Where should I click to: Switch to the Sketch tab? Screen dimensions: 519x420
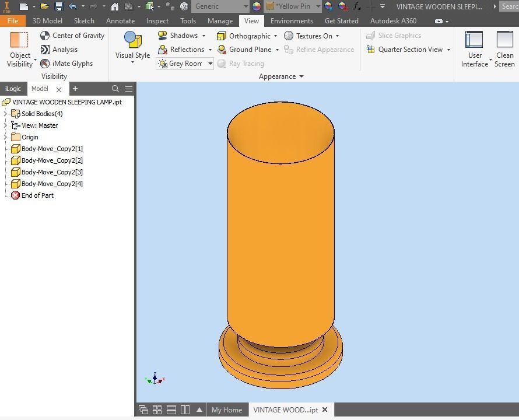click(84, 21)
